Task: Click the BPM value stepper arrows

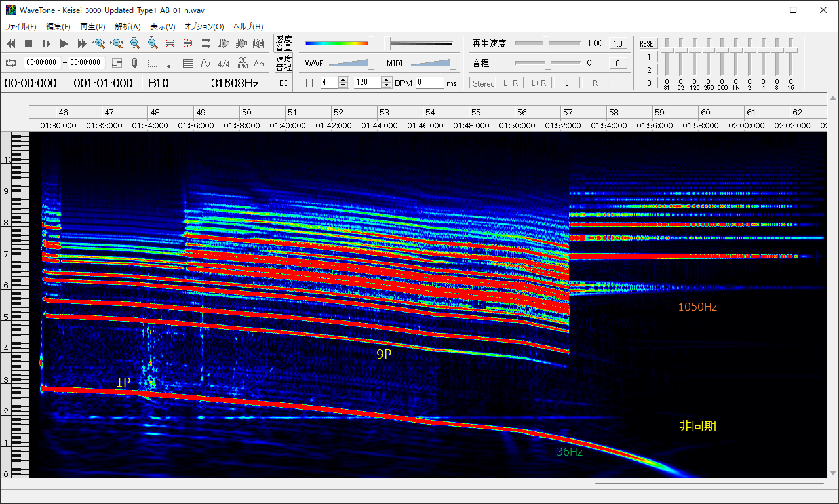Action: pyautogui.click(x=386, y=83)
